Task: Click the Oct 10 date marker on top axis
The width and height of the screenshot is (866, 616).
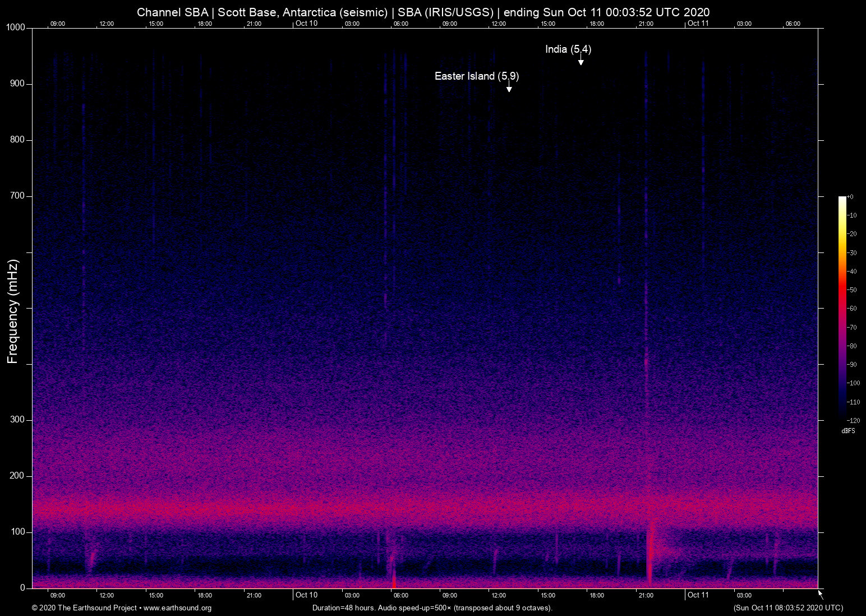Action: (306, 23)
